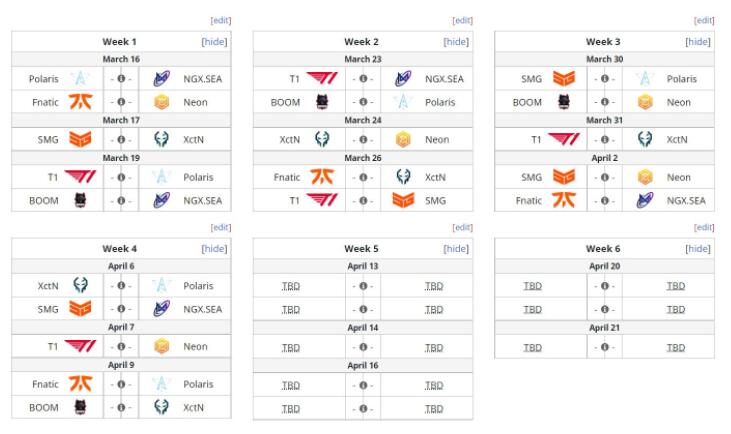The image size is (731, 434).
Task: Click XctN logo in April 6 match
Action: pyautogui.click(x=80, y=285)
